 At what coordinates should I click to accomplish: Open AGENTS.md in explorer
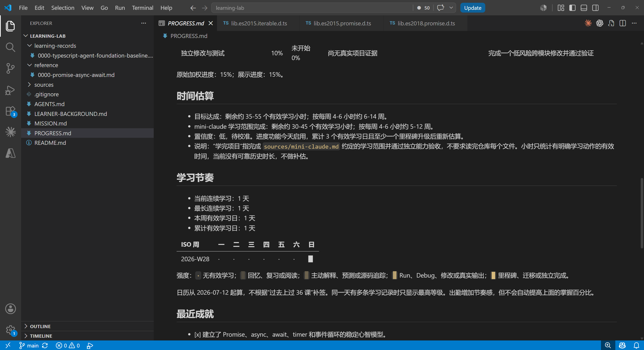click(87, 104)
